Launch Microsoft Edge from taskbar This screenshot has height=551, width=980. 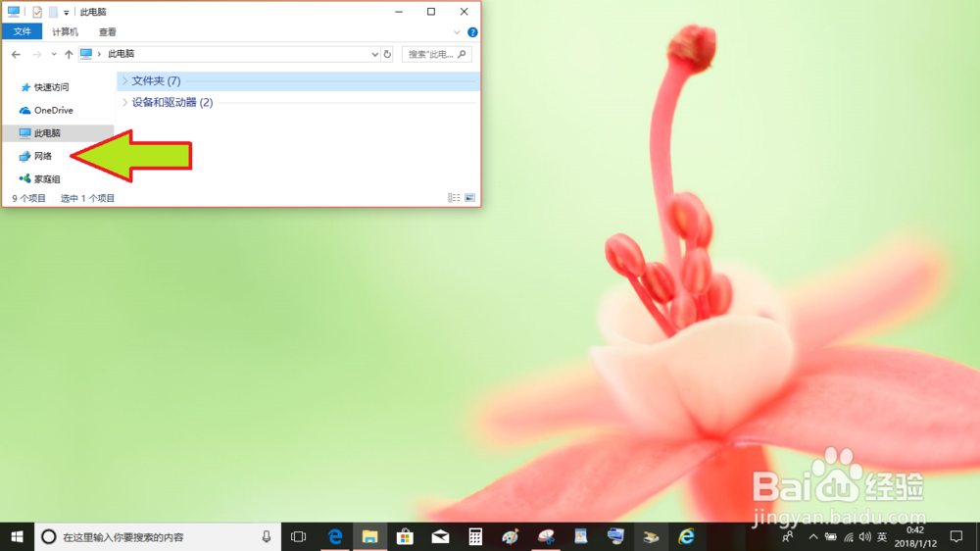(335, 536)
